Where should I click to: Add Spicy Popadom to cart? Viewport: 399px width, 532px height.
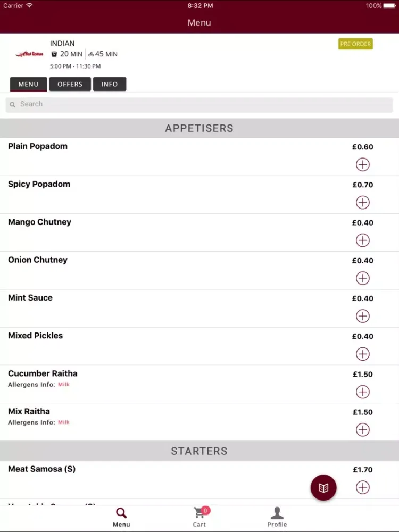coord(362,203)
